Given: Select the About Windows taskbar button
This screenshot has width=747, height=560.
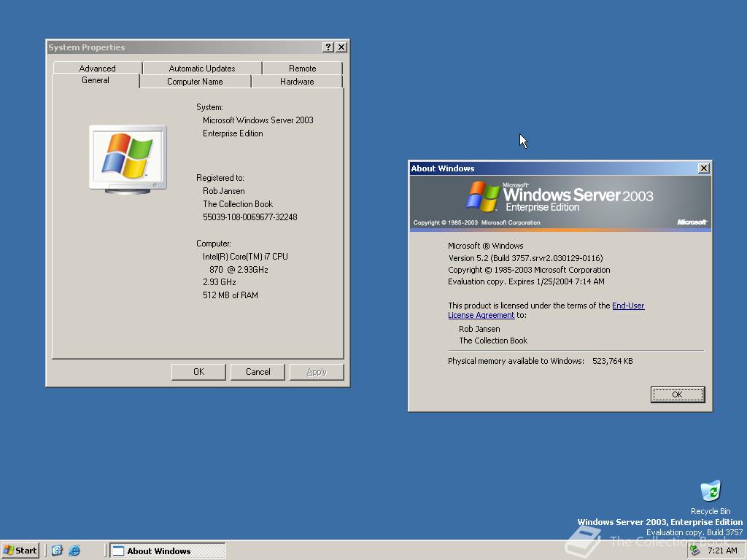Looking at the screenshot, I should 168,551.
